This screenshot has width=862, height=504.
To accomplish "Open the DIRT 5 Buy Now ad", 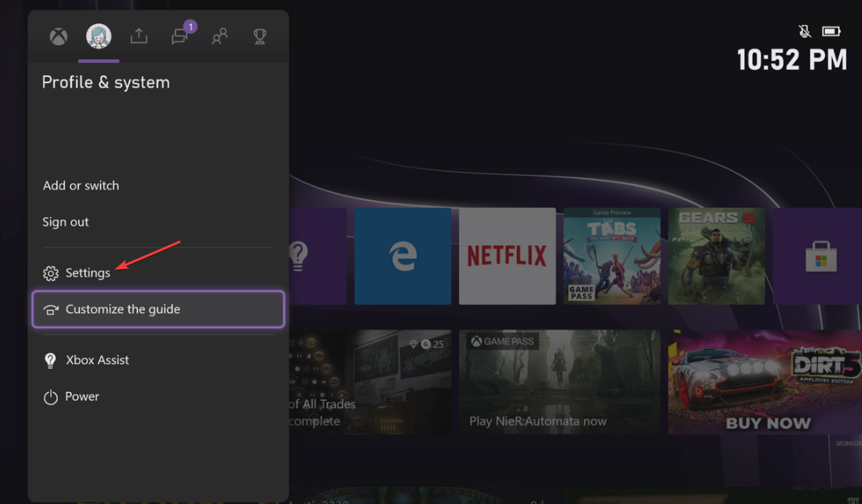I will [x=764, y=382].
